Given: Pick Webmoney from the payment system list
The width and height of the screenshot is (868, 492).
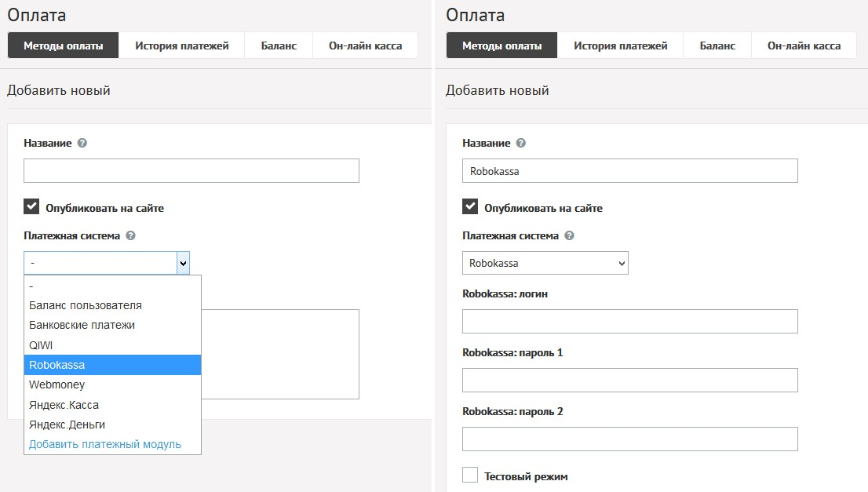Looking at the screenshot, I should coord(112,384).
